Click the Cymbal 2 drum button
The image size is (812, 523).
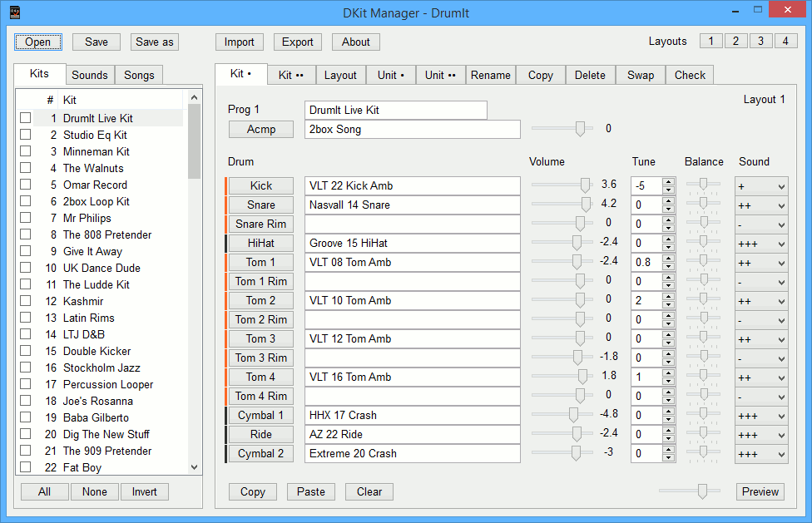pos(261,454)
